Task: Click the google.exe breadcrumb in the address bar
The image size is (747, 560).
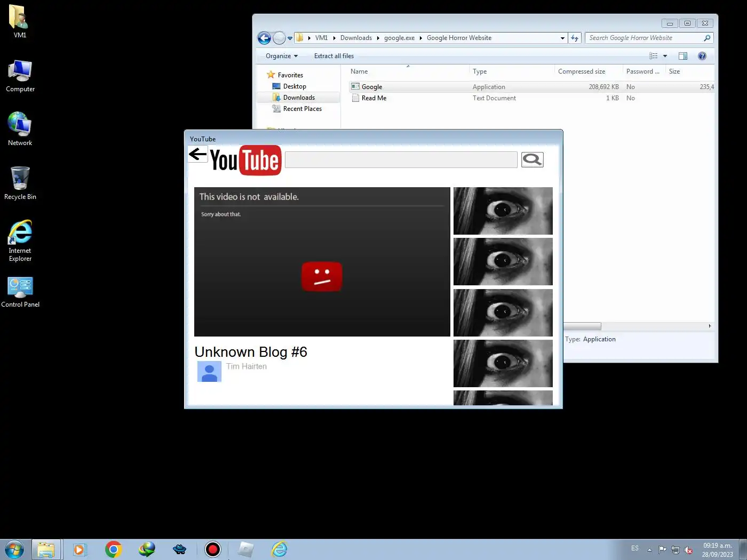Action: (x=399, y=38)
